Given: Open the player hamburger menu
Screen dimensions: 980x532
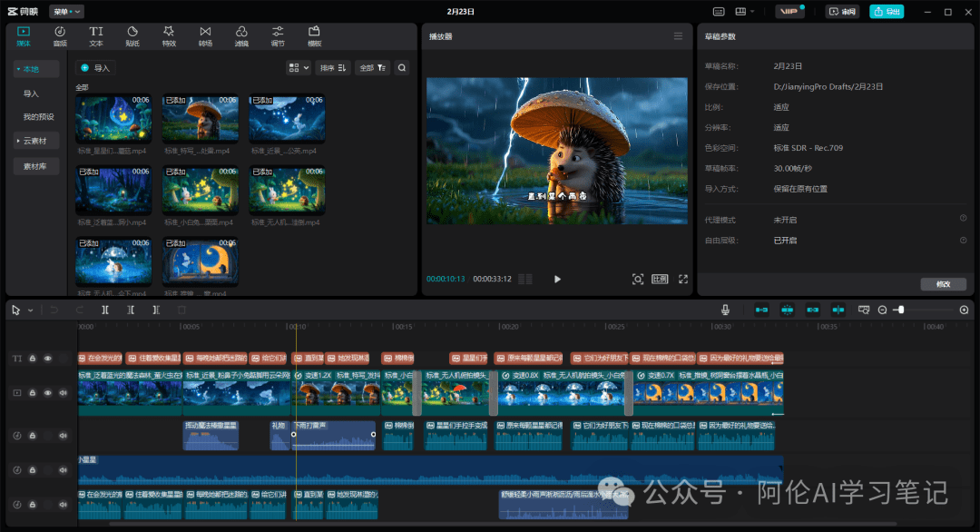Looking at the screenshot, I should point(678,36).
